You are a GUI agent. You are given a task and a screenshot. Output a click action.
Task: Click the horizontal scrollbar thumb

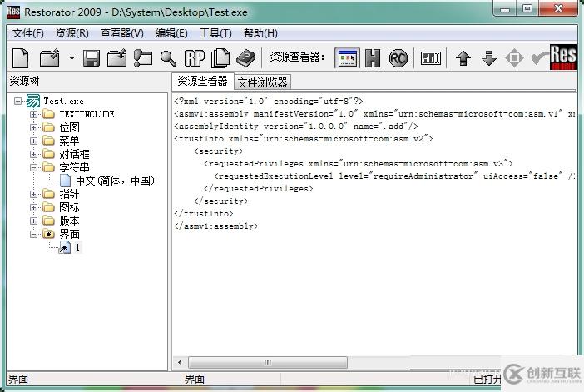click(x=268, y=362)
